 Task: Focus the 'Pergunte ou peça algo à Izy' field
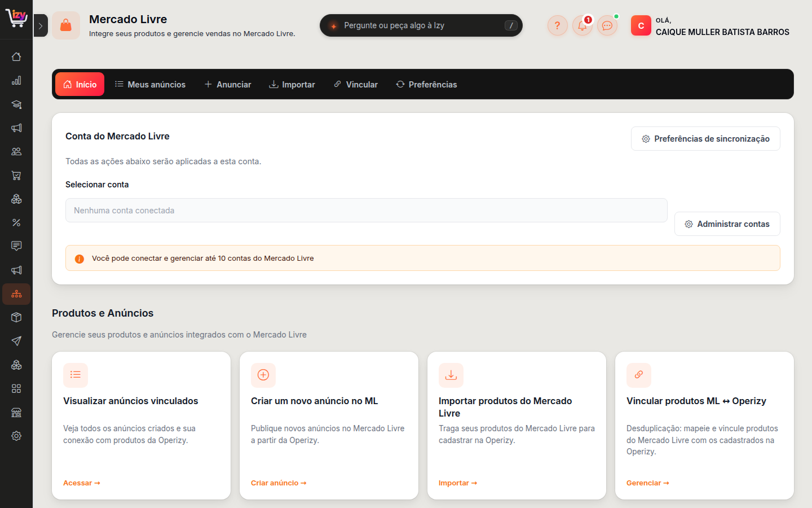(421, 25)
